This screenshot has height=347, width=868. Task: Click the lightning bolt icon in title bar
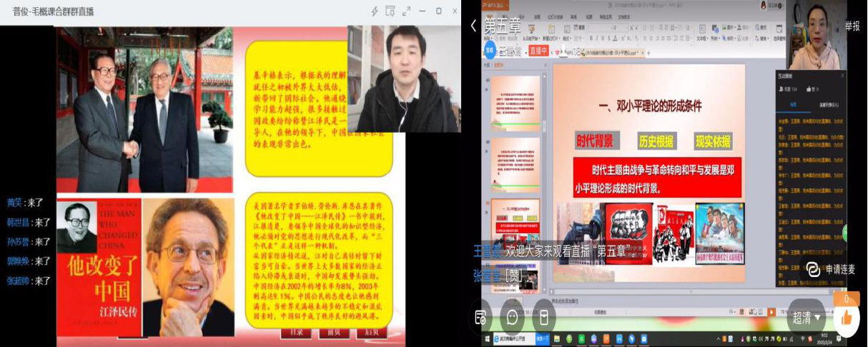tap(375, 11)
